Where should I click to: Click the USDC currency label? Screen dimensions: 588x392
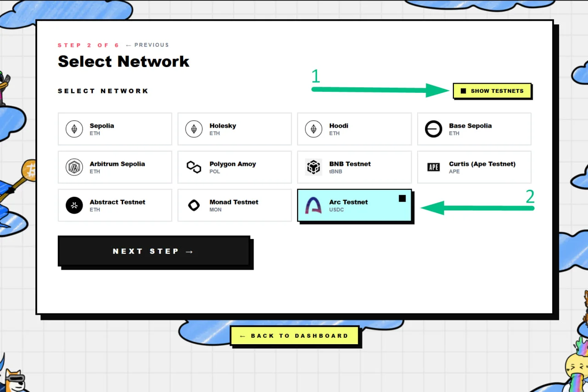click(x=337, y=210)
